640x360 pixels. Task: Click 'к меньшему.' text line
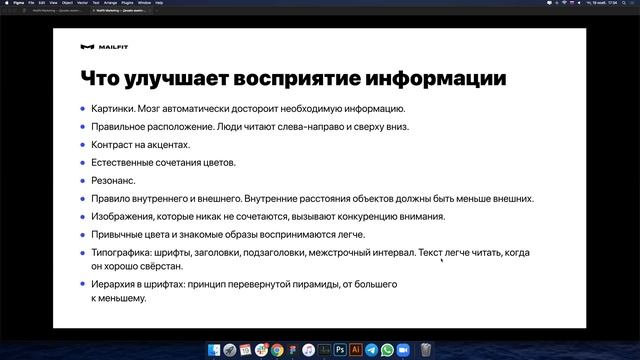point(118,298)
